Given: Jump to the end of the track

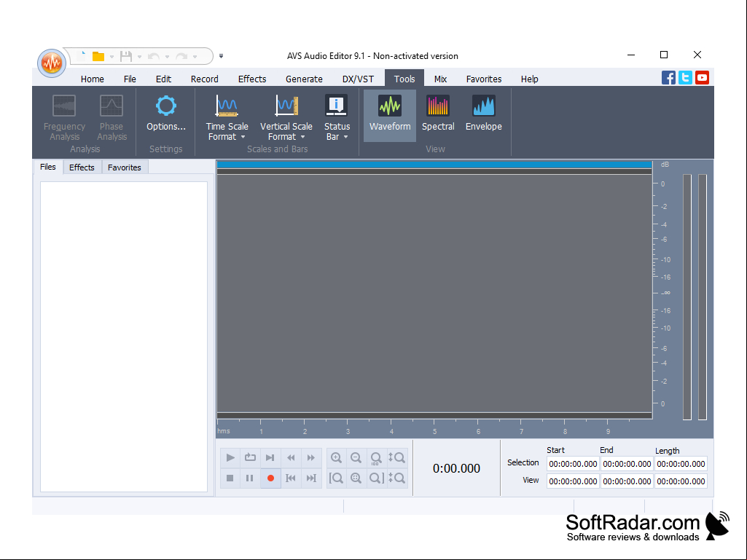Looking at the screenshot, I should click(x=311, y=478).
